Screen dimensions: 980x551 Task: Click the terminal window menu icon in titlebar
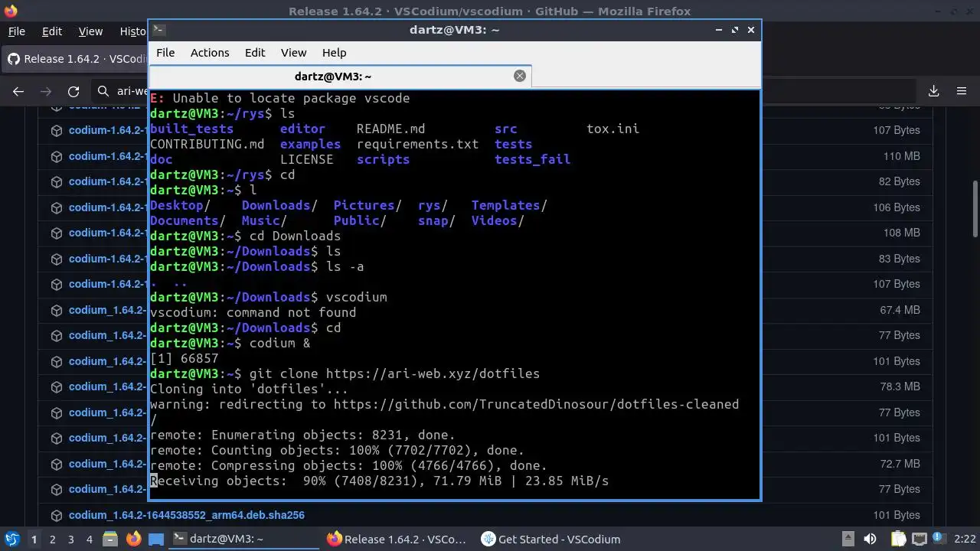(158, 30)
